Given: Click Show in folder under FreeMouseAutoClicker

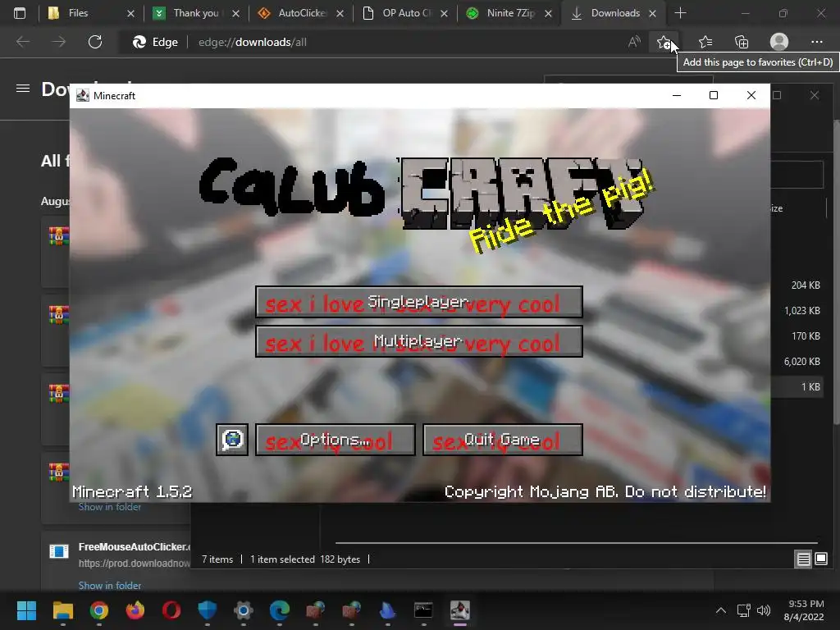Looking at the screenshot, I should [x=110, y=586].
